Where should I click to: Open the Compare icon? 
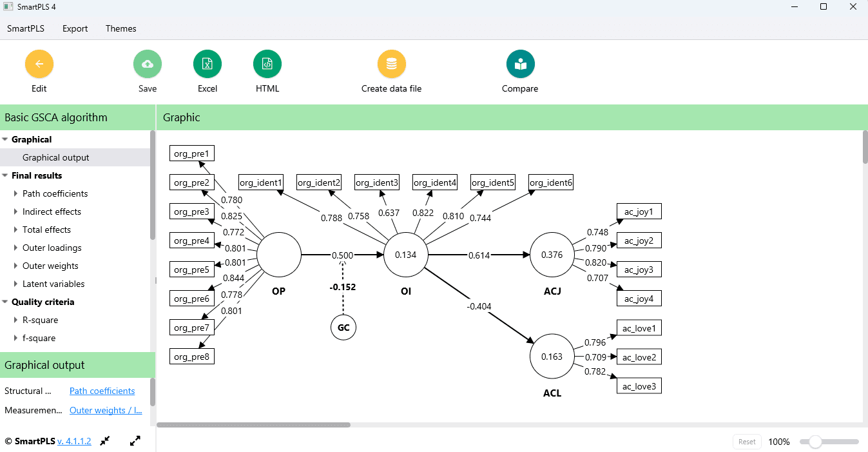click(x=521, y=64)
